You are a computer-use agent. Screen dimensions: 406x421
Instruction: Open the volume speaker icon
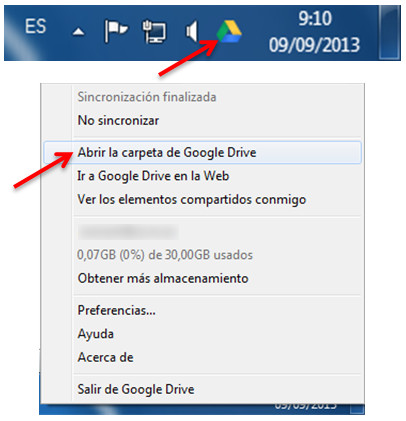(x=192, y=31)
